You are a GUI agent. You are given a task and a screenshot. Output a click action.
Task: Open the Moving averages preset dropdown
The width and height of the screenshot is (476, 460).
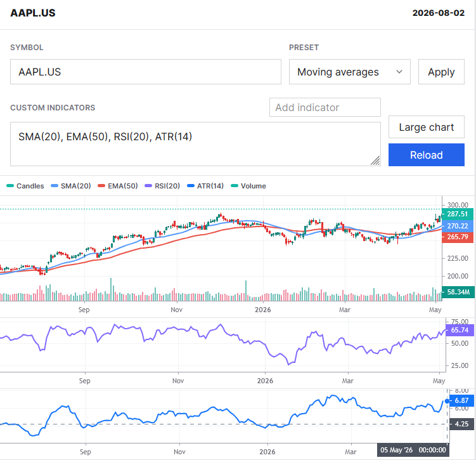349,72
